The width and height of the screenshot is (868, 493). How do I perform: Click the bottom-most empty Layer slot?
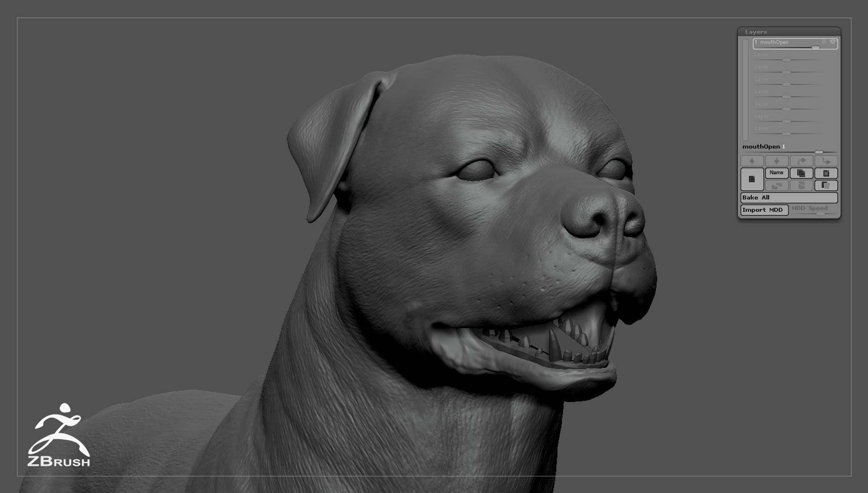(795, 130)
